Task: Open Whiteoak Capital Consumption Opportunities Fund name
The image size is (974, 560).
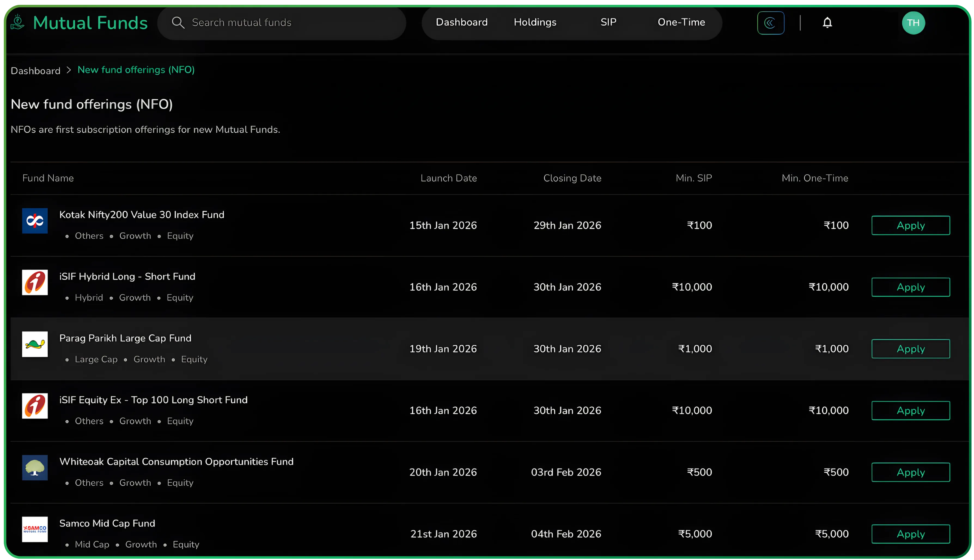Action: [176, 462]
